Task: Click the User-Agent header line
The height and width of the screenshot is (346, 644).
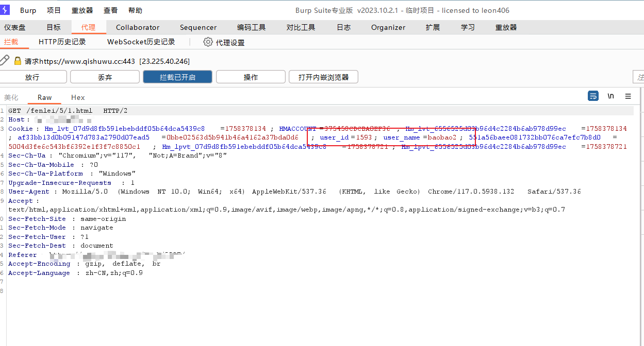Action: pos(294,192)
